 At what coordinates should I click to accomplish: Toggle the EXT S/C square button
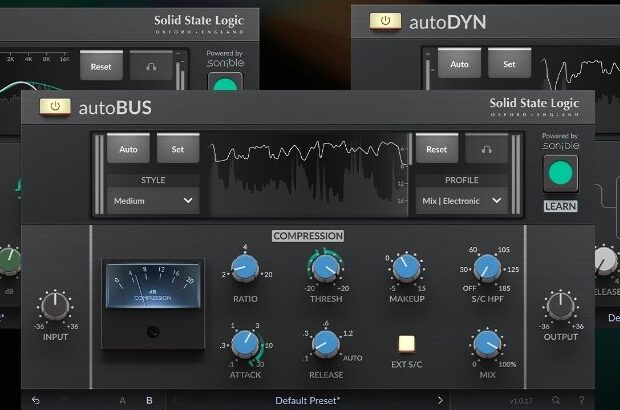(406, 343)
